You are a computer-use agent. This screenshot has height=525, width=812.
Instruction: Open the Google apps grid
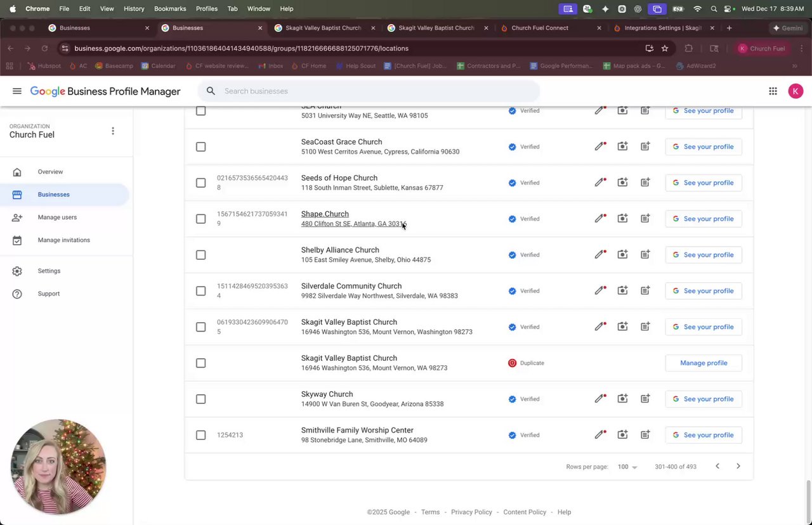[773, 91]
